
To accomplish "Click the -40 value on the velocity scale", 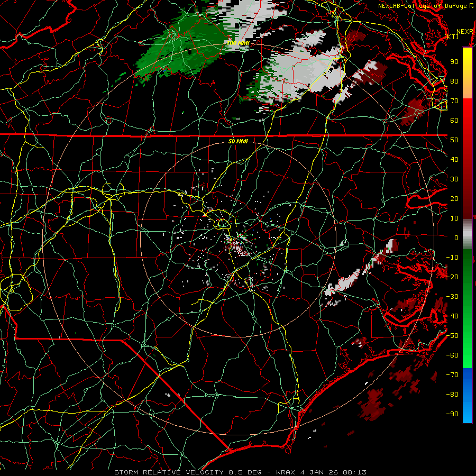I will tap(452, 316).
